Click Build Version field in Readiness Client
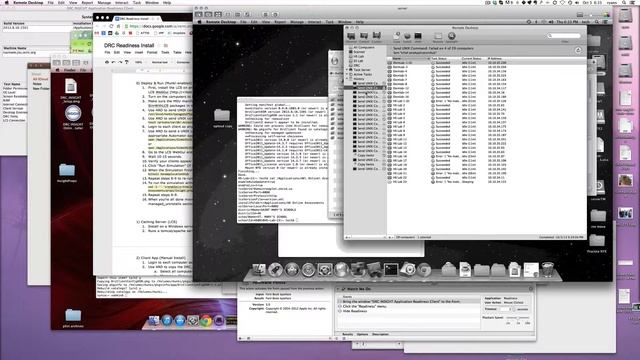640x360 pixels. click(x=37, y=28)
